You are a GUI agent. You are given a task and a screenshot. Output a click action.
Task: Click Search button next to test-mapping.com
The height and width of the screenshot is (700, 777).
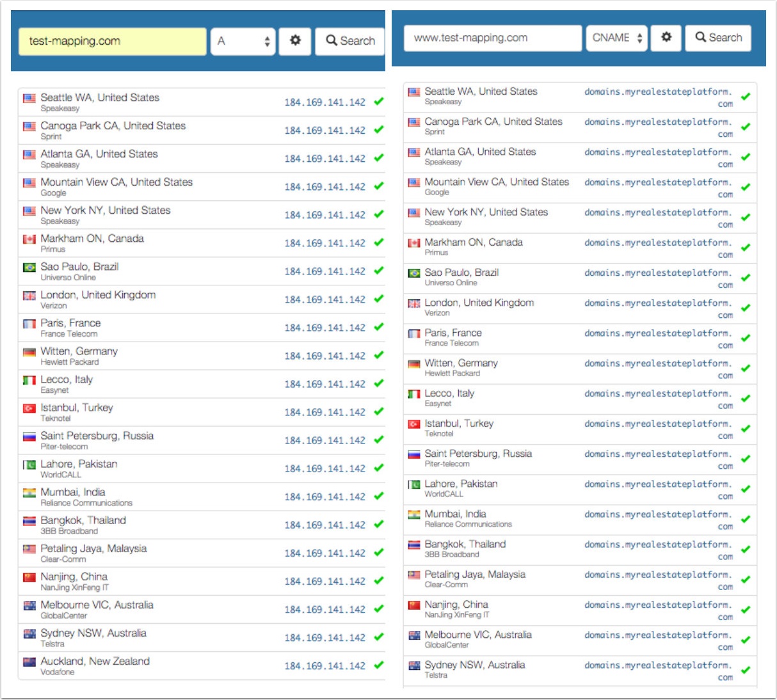[x=350, y=41]
